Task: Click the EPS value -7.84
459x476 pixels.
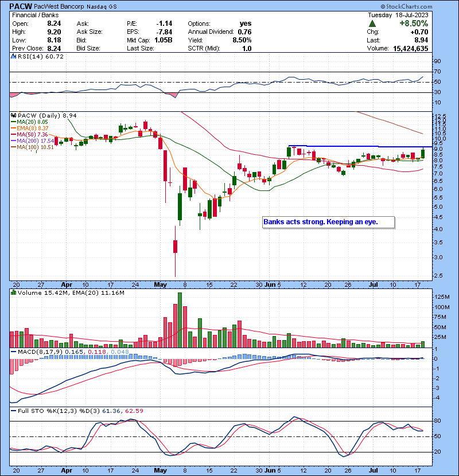Action: pyautogui.click(x=164, y=32)
